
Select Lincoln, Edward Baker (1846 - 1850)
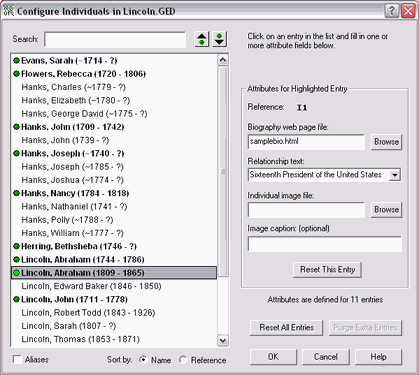point(114,286)
